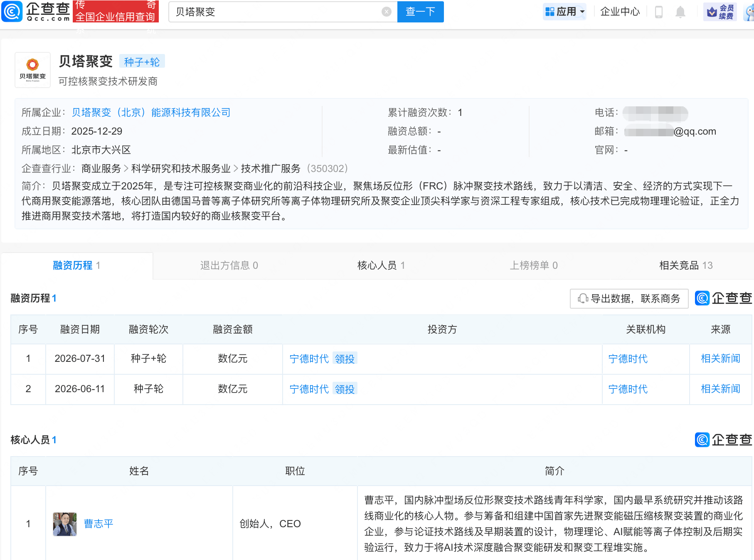
Task: Click the 种子+轮 tag next to company name
Action: pyautogui.click(x=142, y=61)
